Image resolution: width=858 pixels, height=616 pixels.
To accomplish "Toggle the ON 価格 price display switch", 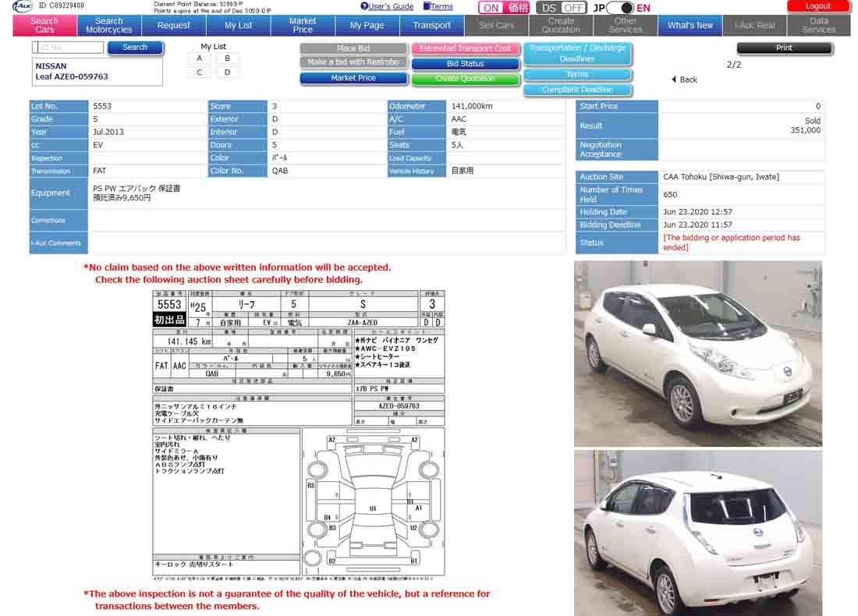I will 504,8.
